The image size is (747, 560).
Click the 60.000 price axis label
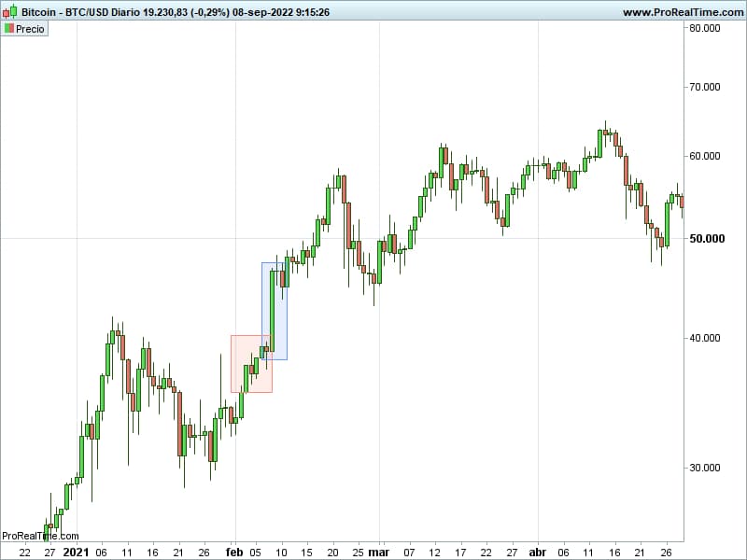[x=705, y=156]
